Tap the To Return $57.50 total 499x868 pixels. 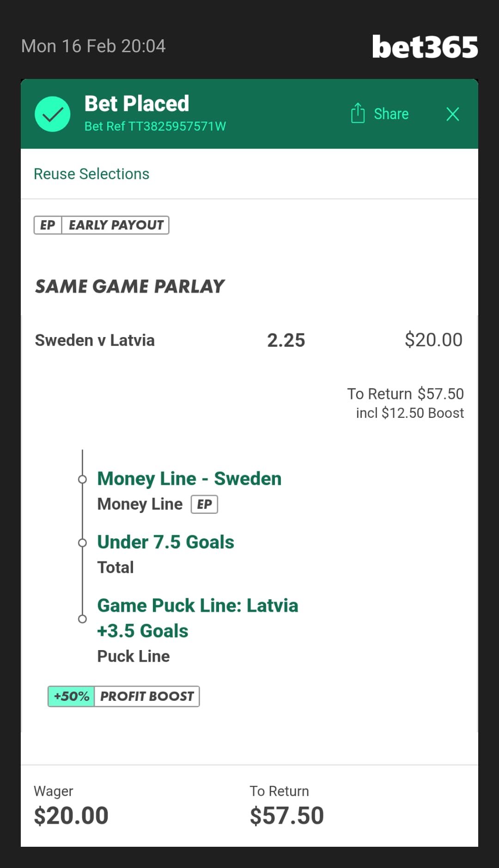coord(286,815)
